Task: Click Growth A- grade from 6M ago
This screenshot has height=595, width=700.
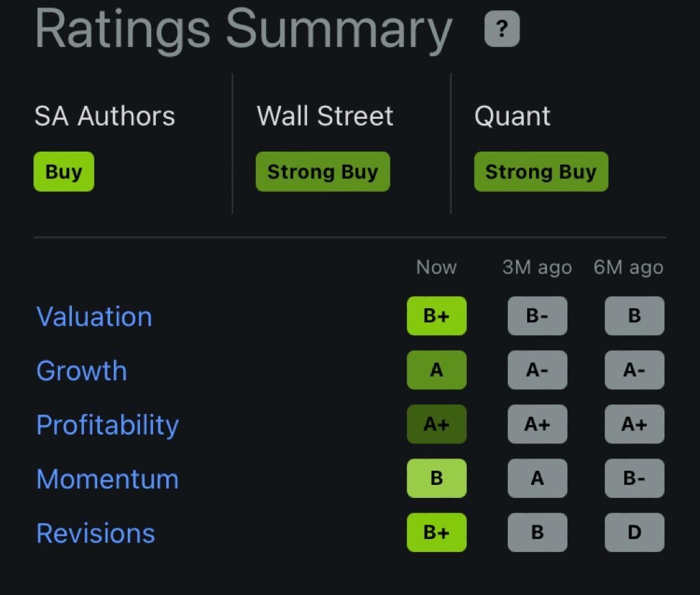Action: click(x=634, y=370)
